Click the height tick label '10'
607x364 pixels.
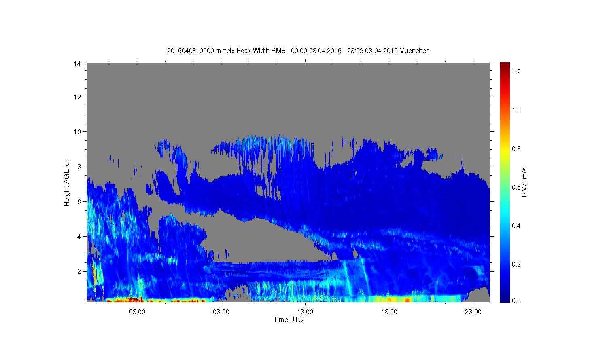(77, 132)
